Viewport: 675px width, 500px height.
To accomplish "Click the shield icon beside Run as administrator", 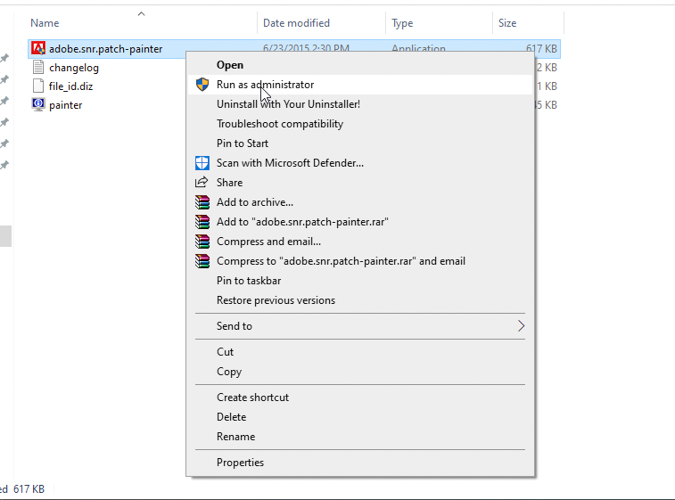I will tap(202, 84).
